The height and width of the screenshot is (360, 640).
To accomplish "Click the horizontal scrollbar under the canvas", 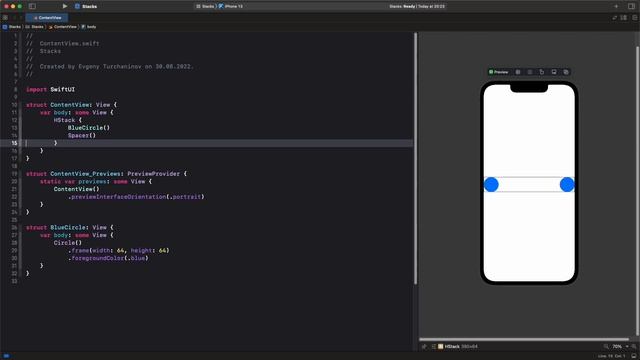I will click(524, 339).
